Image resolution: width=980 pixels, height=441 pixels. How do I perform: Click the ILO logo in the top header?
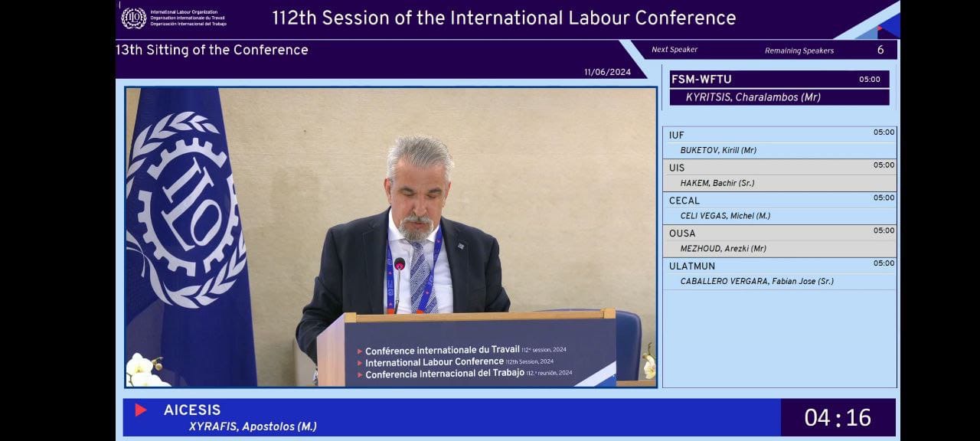pyautogui.click(x=134, y=18)
